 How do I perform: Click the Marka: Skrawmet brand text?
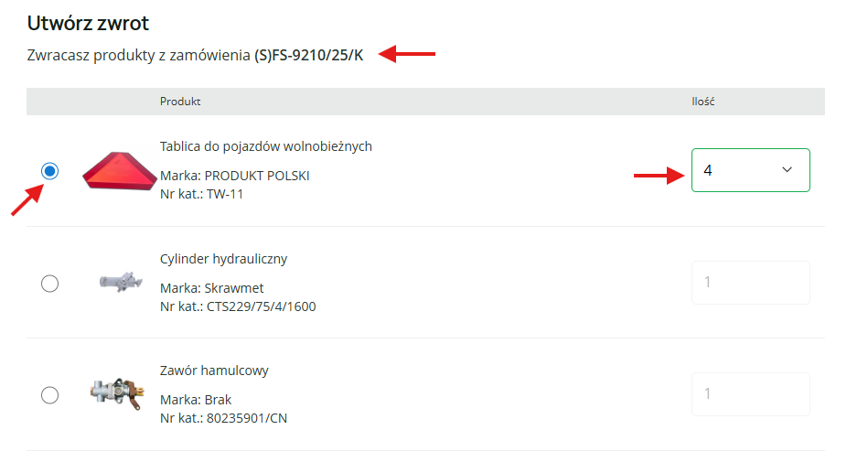[211, 288]
